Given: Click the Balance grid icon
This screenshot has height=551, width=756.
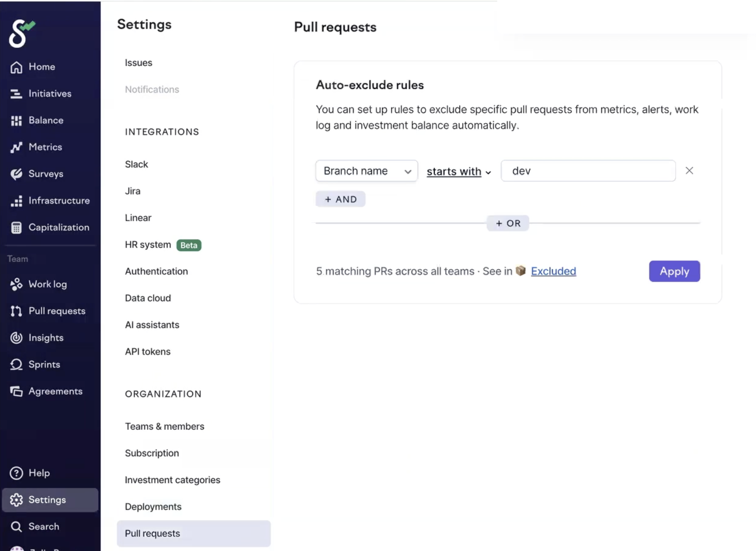Looking at the screenshot, I should tap(16, 120).
